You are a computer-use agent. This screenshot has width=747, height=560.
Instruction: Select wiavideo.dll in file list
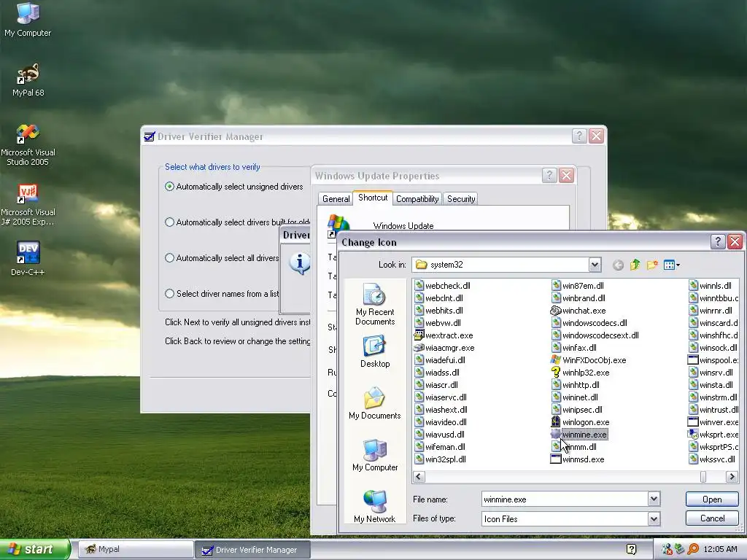coord(440,422)
